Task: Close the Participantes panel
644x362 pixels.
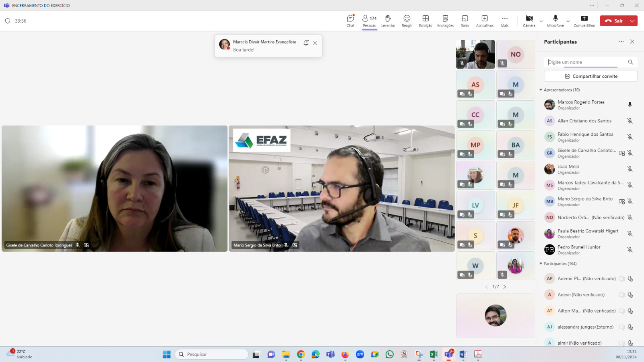Action: (632, 42)
